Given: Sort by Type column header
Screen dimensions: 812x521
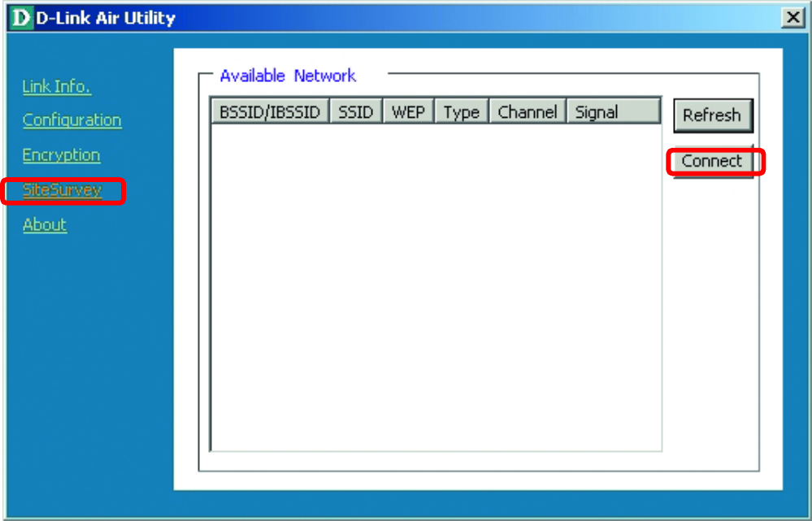Looking at the screenshot, I should tap(462, 112).
